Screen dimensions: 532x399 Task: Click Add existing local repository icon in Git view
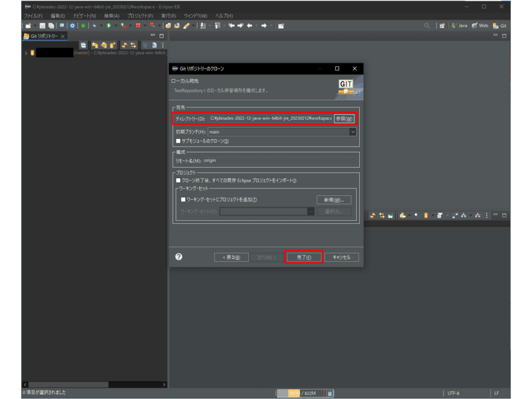coord(95,45)
